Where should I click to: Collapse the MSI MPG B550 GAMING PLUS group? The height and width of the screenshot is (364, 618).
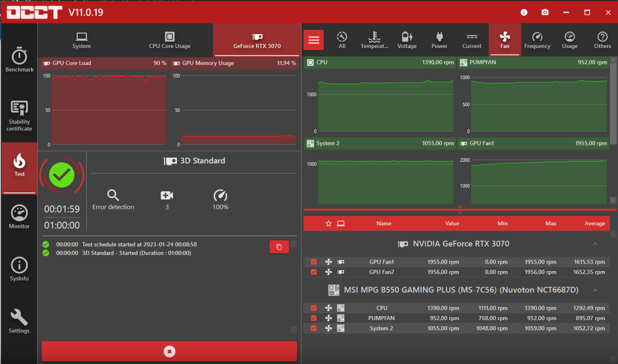595,290
